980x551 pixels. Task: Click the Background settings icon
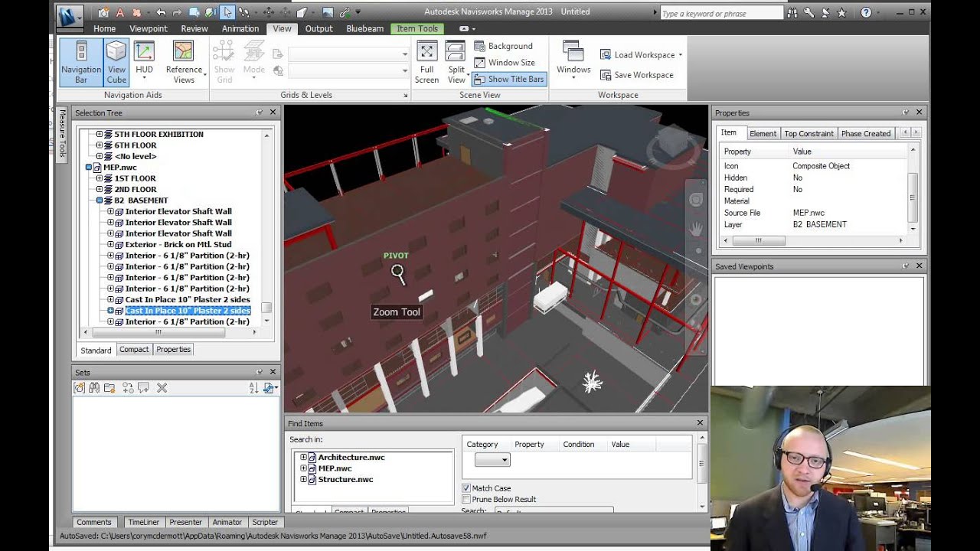point(480,46)
